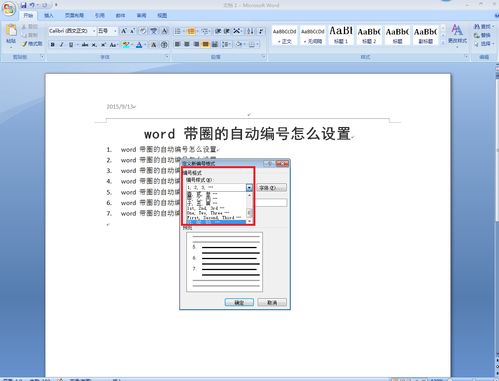Apply the Normal style from gallery
This screenshot has height=381, width=499.
tap(284, 35)
